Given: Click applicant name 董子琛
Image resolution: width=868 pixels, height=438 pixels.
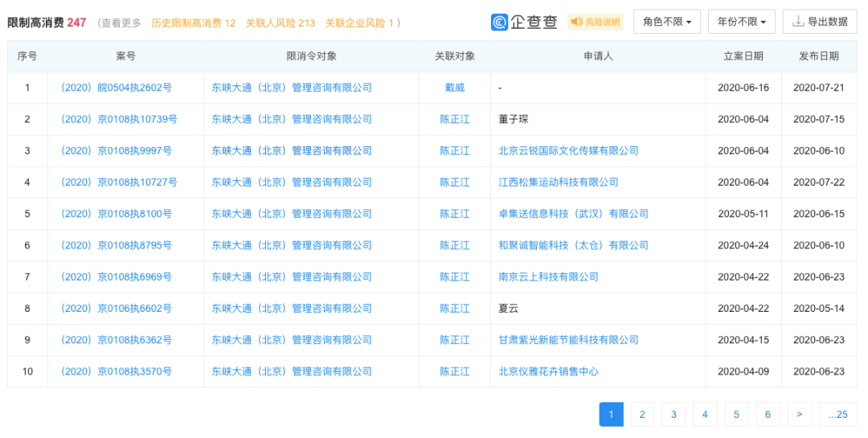Looking at the screenshot, I should tap(513, 119).
